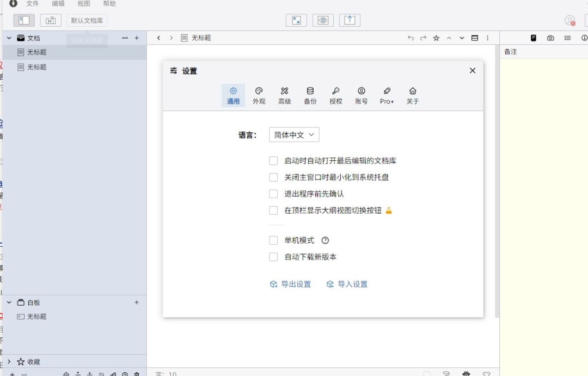This screenshot has width=588, height=376.
Task: Switch to the 外观 settings tab
Action: point(259,95)
